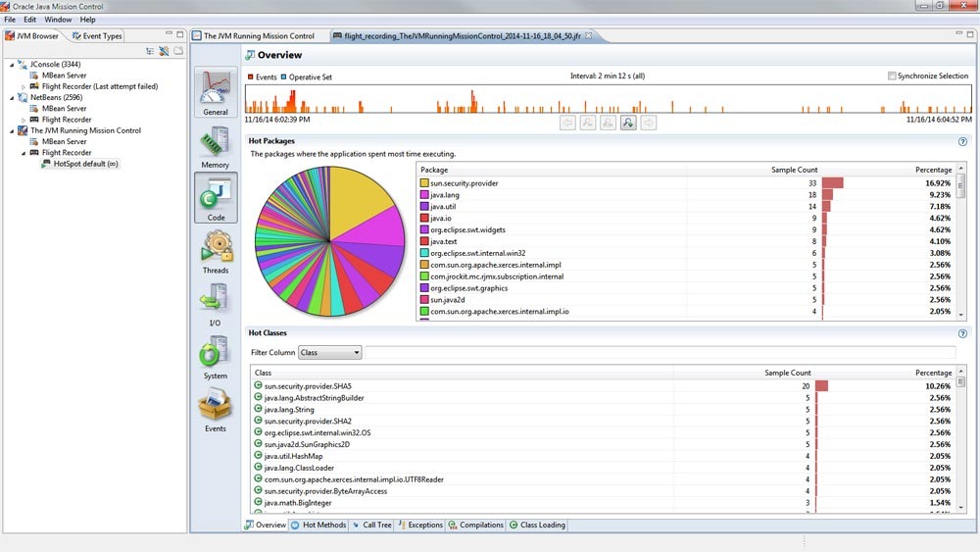Minimize the editor area panel
The height and width of the screenshot is (552, 980).
click(x=958, y=33)
